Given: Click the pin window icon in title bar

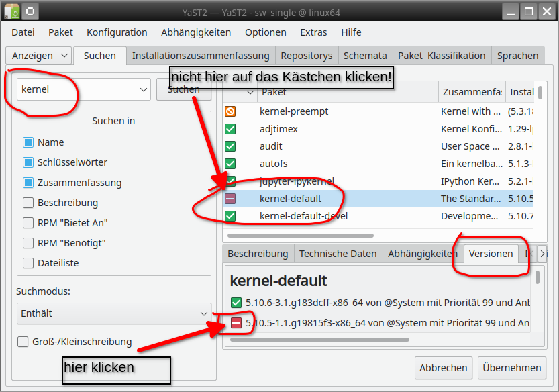Looking at the screenshot, I should pyautogui.click(x=30, y=12).
